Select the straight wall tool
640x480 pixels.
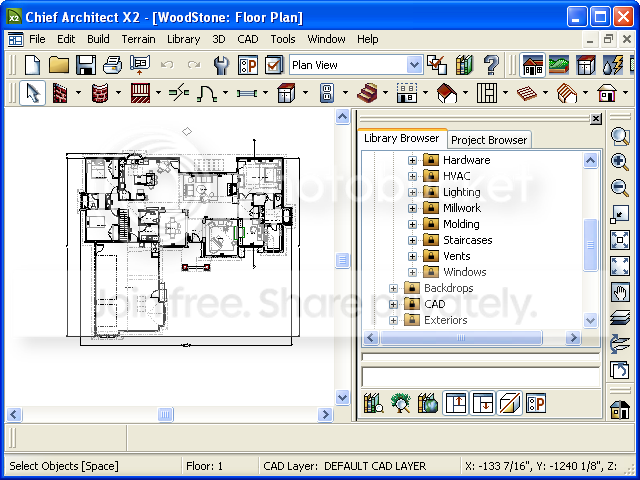pos(60,93)
